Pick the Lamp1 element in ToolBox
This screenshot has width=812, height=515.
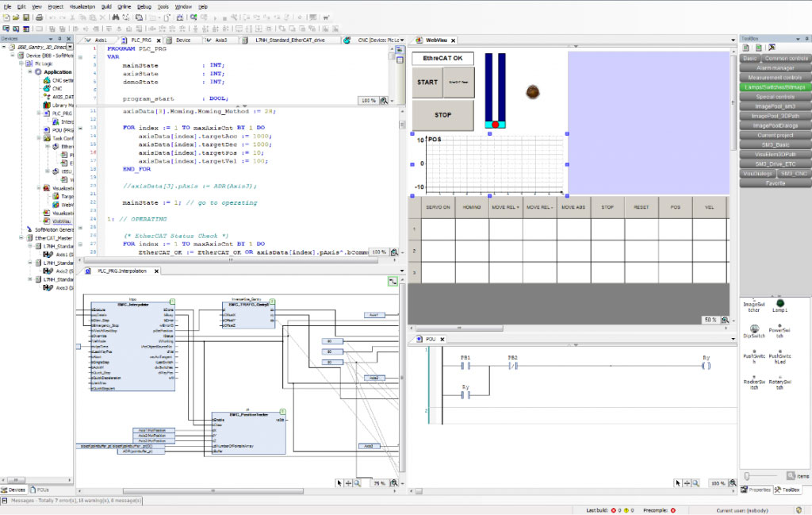pos(780,306)
